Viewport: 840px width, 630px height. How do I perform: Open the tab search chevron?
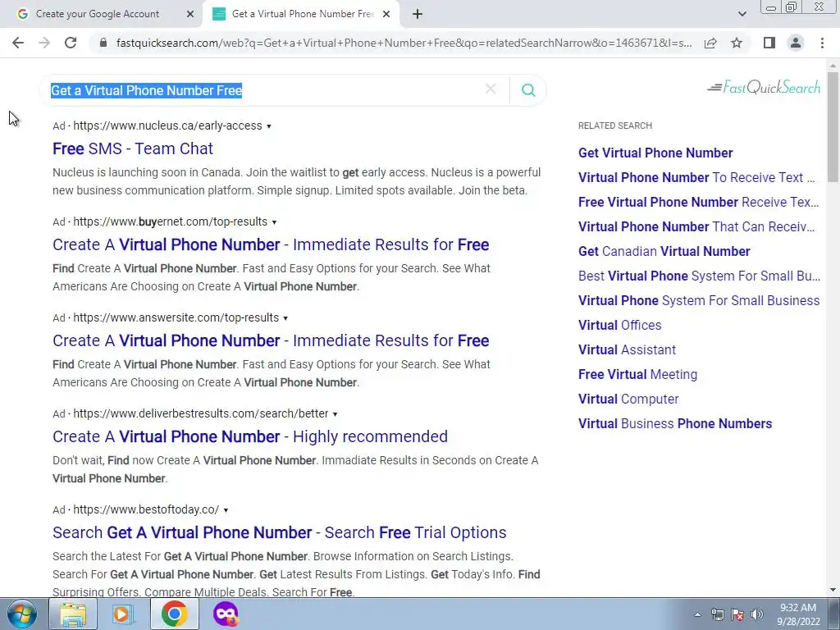[742, 14]
